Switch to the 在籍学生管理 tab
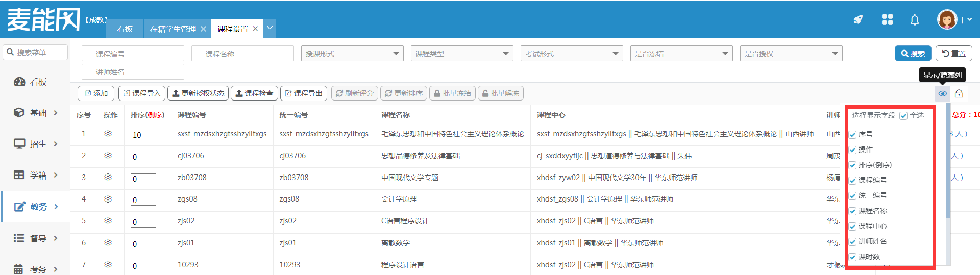The width and height of the screenshot is (980, 275). tap(173, 29)
